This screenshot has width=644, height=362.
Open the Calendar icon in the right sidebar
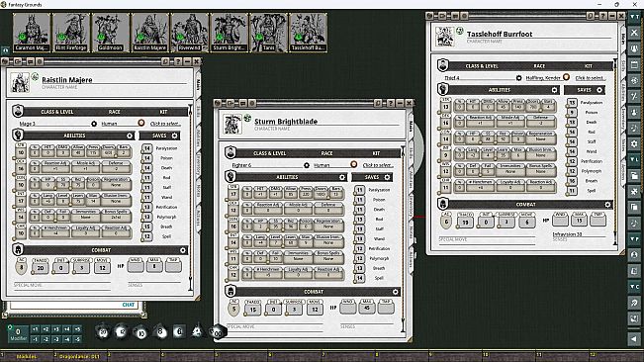point(634,65)
